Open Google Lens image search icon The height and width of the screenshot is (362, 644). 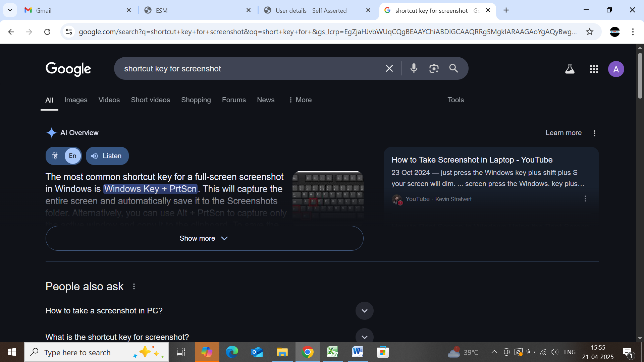click(x=434, y=69)
